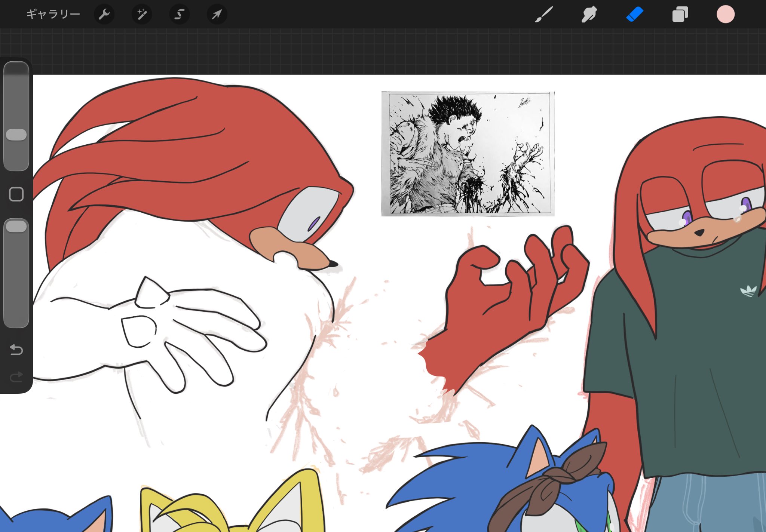Tap the blue Eraser tool
The image size is (766, 532).
click(635, 15)
